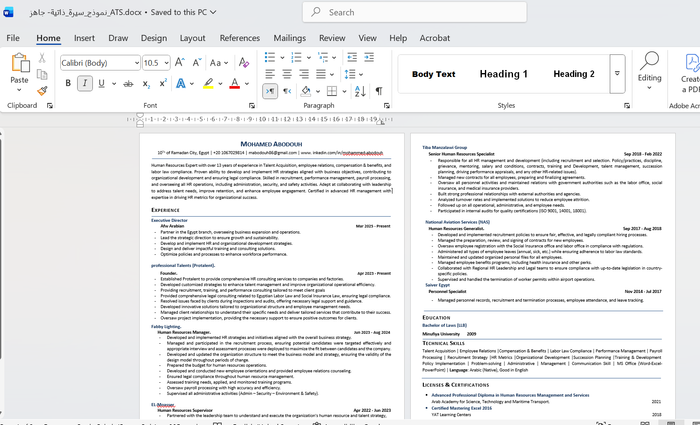Open the Mailings ribbon tab
700x425 pixels.
click(x=289, y=38)
